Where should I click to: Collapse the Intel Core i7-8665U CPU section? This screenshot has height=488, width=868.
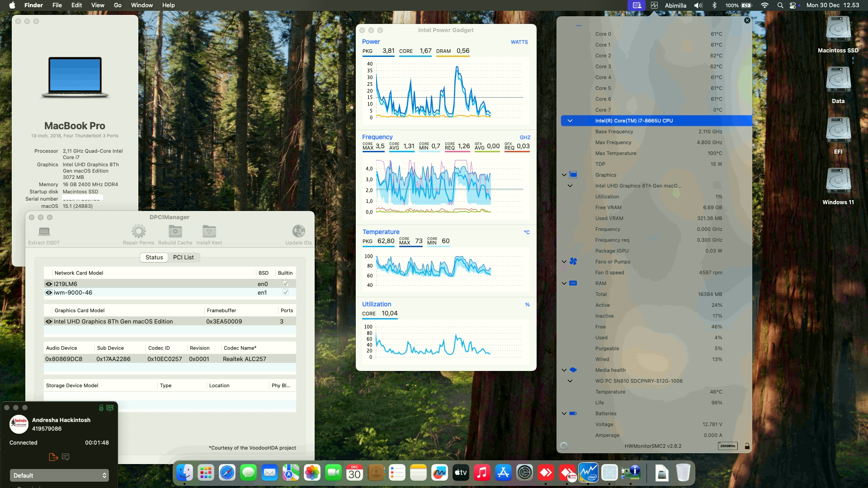570,121
